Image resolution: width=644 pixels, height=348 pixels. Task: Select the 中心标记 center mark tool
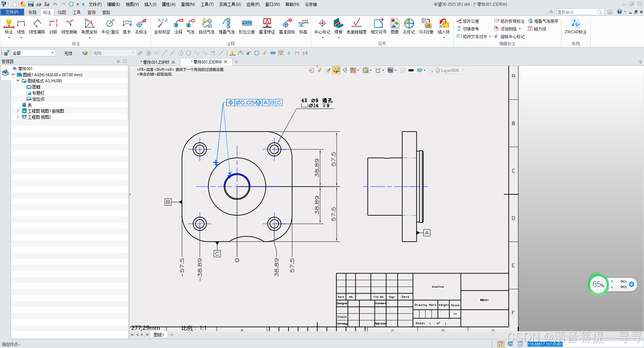point(322,26)
